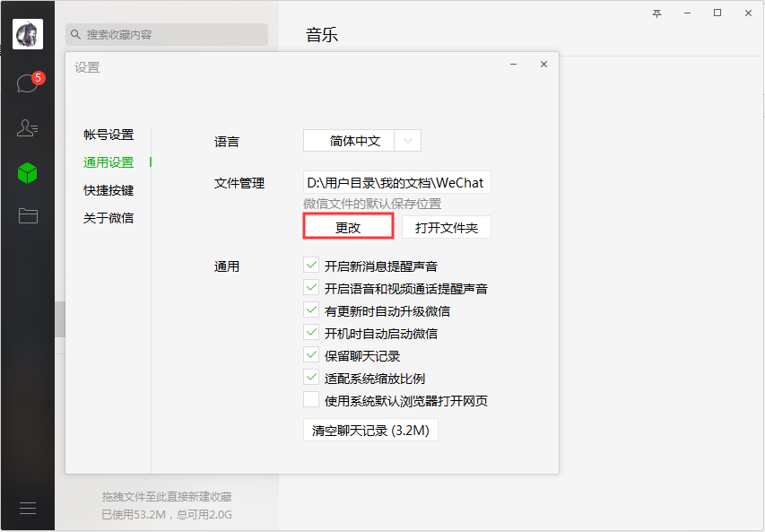Open the hamburger menu at bottom left

(x=27, y=507)
